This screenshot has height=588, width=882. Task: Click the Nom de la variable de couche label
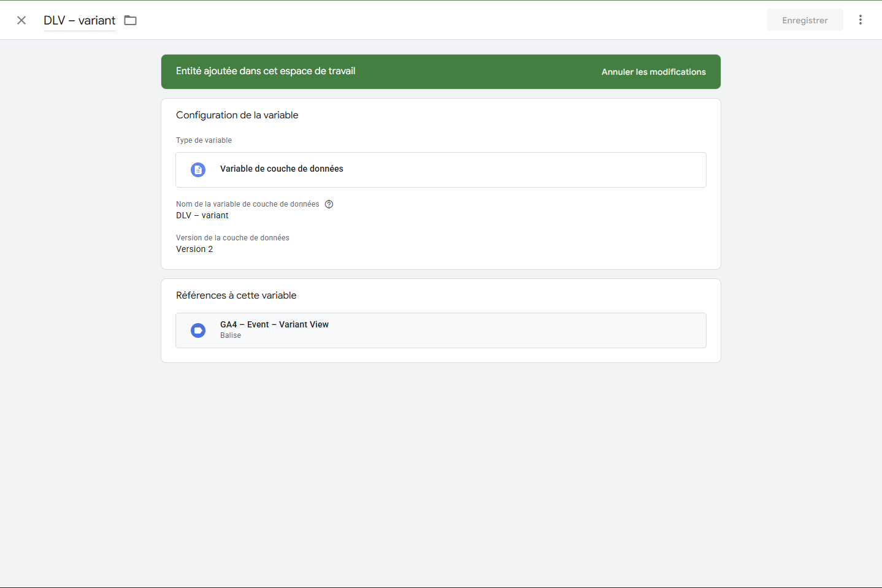247,204
